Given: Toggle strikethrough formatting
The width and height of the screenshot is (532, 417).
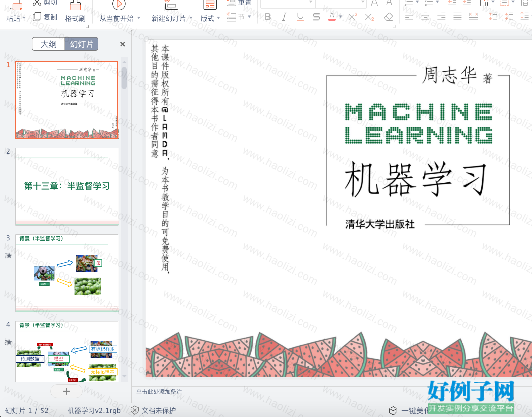Looking at the screenshot, I should pos(316,17).
